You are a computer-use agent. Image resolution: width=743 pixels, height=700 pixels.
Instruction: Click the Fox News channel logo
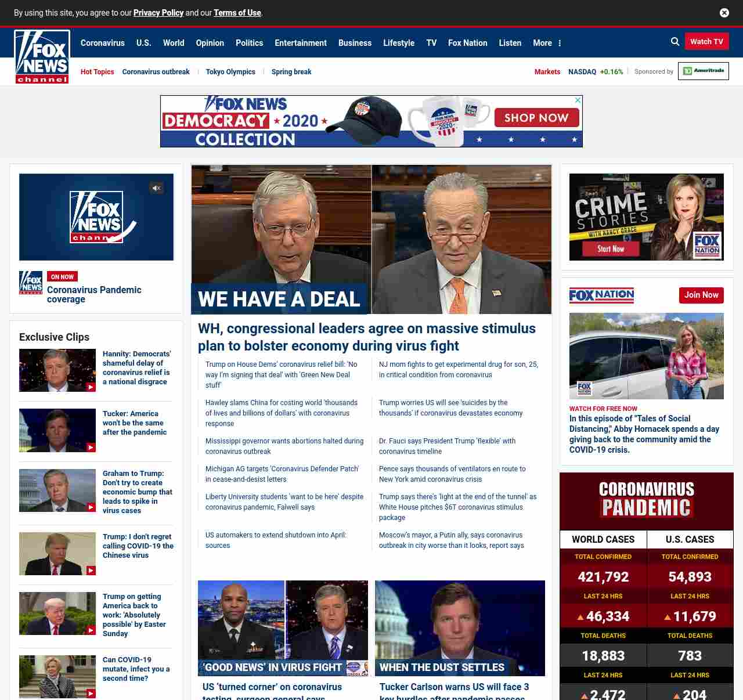pyautogui.click(x=42, y=57)
